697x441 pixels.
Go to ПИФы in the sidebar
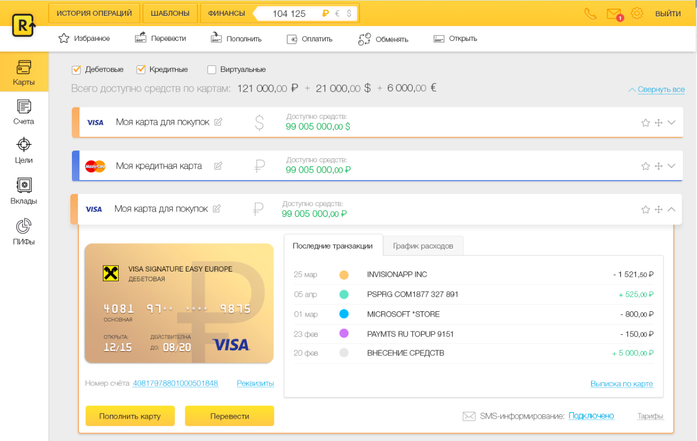tap(24, 232)
